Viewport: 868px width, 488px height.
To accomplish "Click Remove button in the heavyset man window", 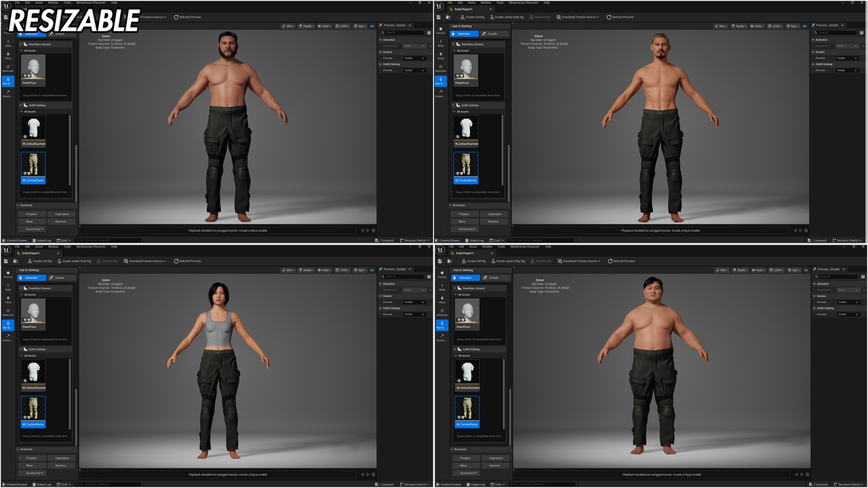I will (x=495, y=465).
